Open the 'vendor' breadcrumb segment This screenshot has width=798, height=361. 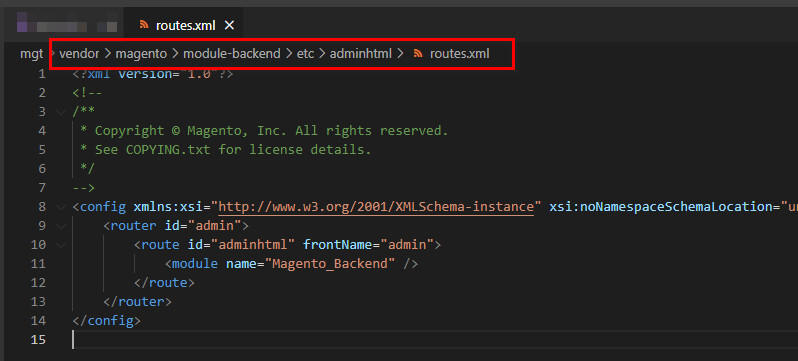pos(79,53)
